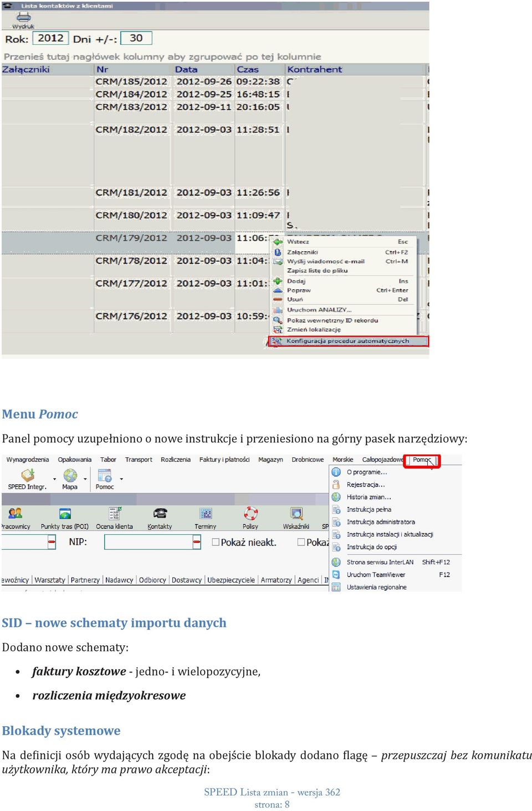Open Polisy lifebuoy icon

pos(250,513)
